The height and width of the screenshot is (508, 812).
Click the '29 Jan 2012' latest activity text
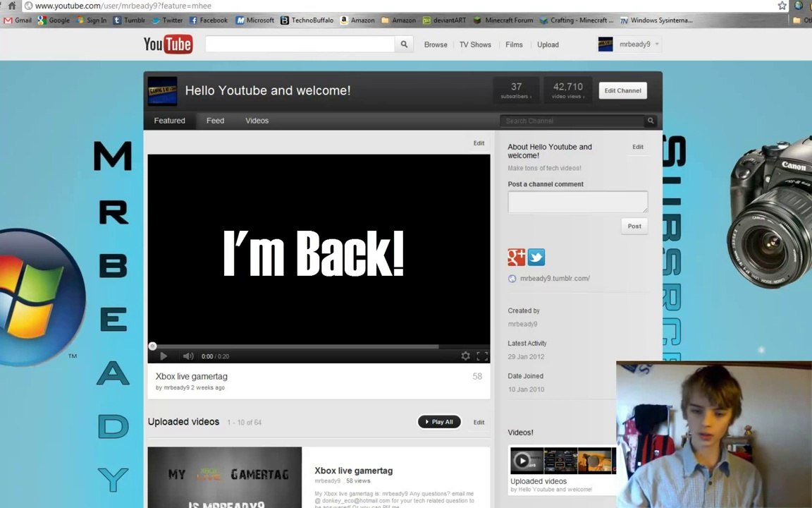526,356
